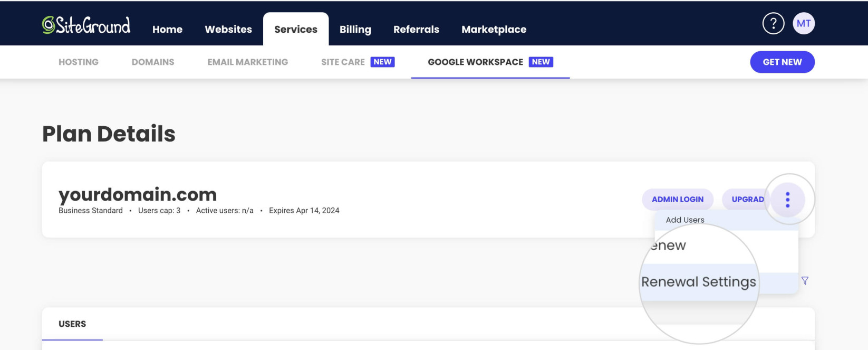Select the Services nav tab
The image size is (868, 350).
click(296, 29)
